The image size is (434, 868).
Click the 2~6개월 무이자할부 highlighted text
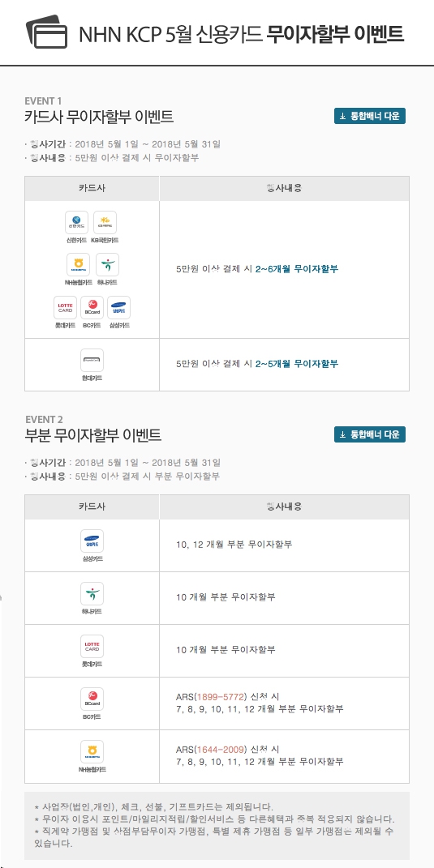[x=297, y=270]
